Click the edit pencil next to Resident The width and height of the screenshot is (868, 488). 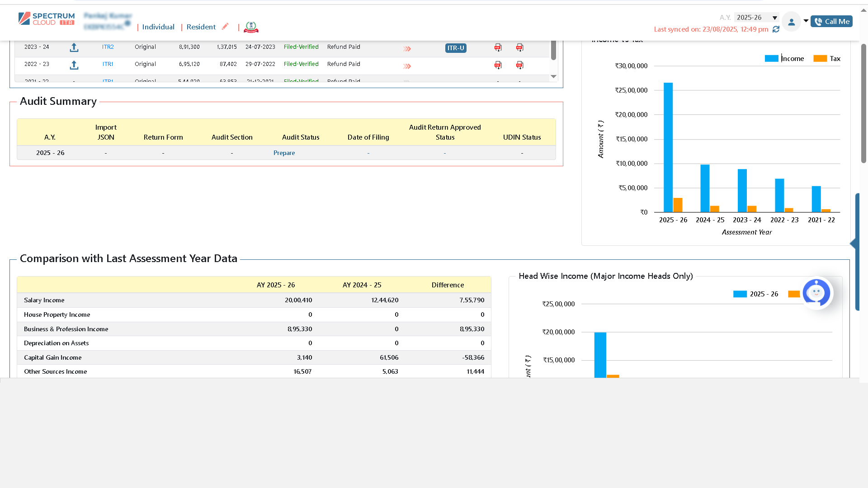(x=225, y=26)
